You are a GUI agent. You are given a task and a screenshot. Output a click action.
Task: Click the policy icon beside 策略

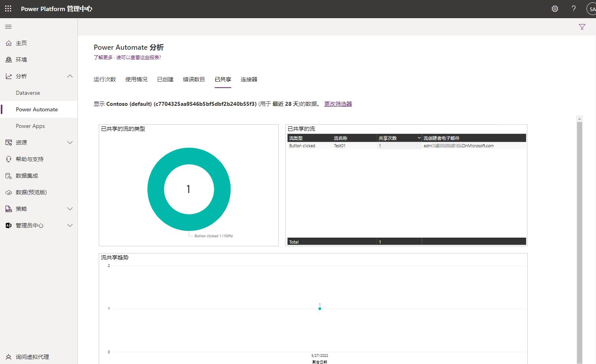(9, 209)
